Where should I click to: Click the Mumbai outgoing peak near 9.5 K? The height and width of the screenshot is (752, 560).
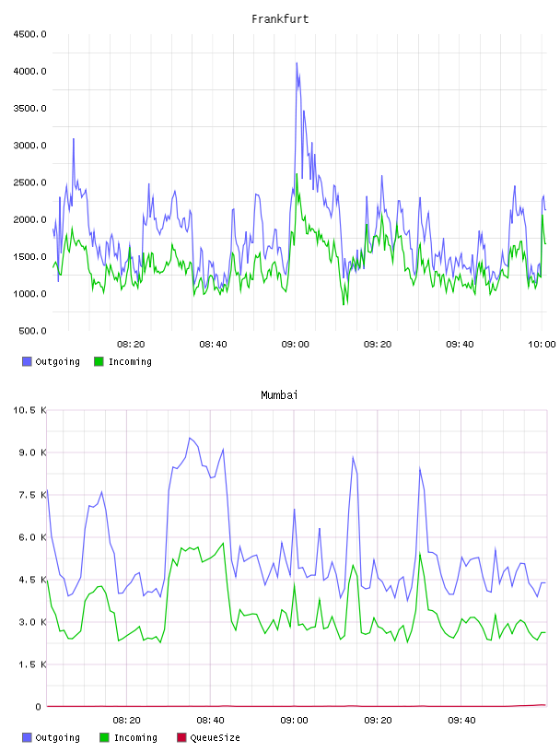coord(190,439)
